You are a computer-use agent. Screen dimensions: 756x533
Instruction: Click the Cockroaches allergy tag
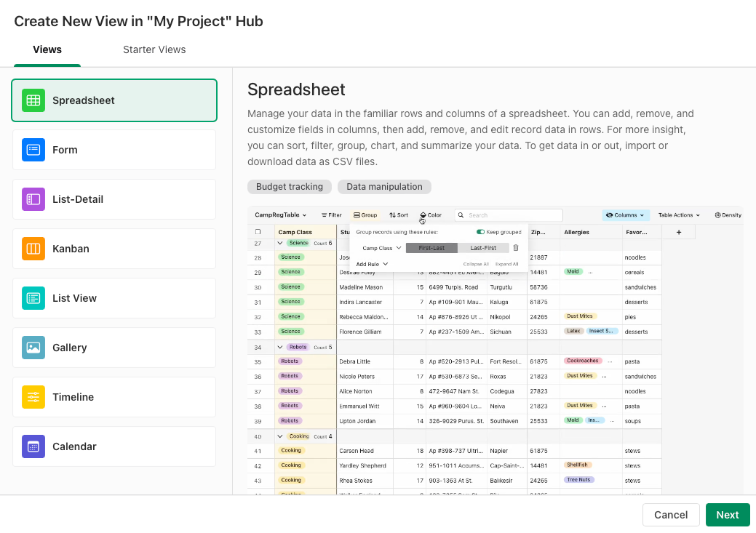tap(582, 361)
